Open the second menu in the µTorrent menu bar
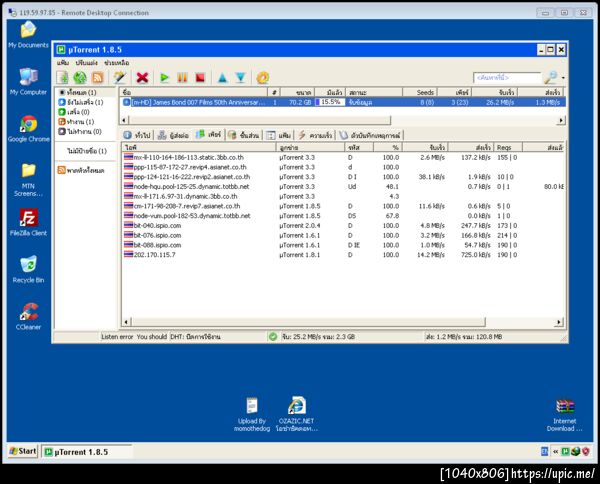The height and width of the screenshot is (484, 600). (x=86, y=63)
